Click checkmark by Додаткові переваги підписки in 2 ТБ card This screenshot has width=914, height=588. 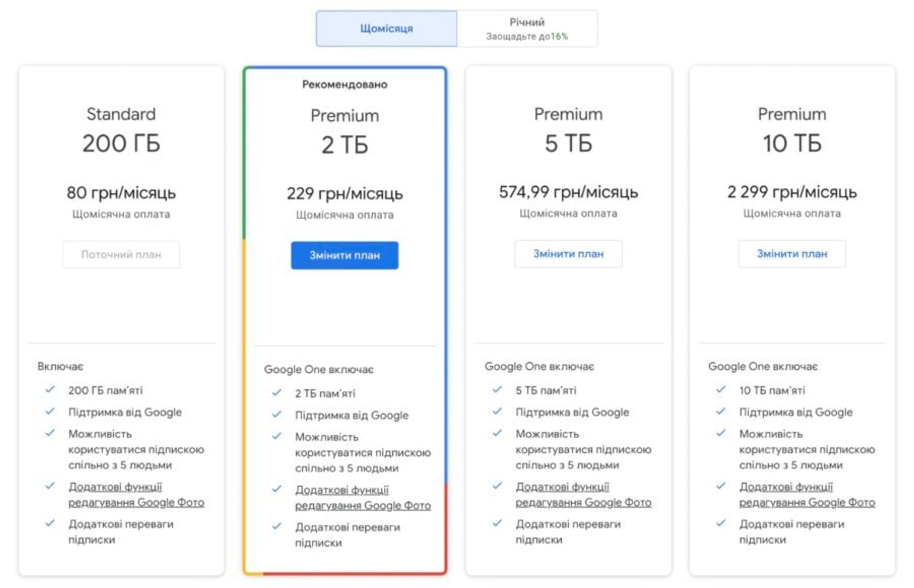click(x=277, y=526)
